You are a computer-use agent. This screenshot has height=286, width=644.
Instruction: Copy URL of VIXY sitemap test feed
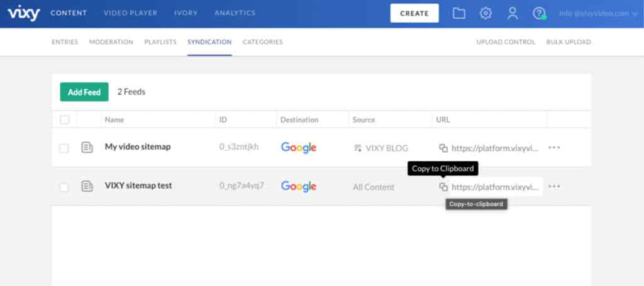443,187
